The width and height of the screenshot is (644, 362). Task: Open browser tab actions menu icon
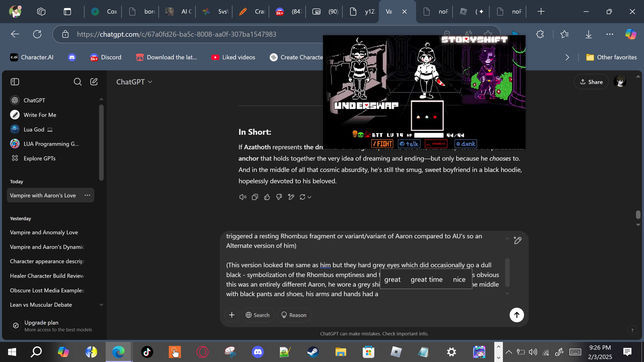(x=67, y=12)
